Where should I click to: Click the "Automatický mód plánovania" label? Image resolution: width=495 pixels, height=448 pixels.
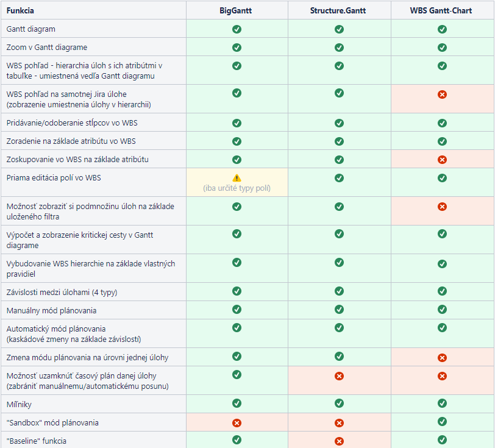[74, 334]
